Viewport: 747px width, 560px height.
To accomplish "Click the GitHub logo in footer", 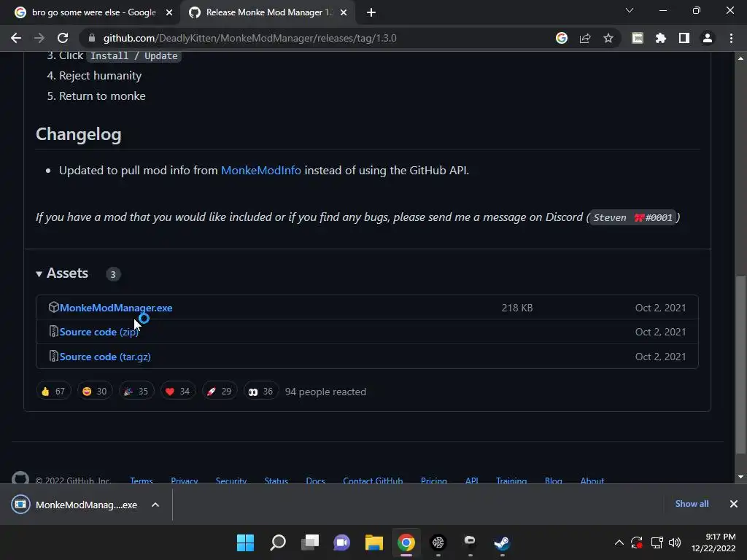I will (x=20, y=478).
